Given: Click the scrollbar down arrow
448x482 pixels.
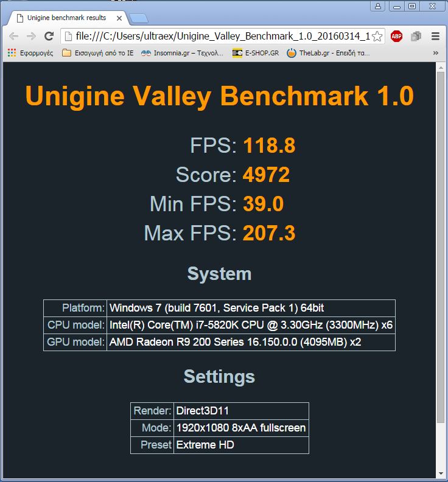Looking at the screenshot, I should point(441,473).
